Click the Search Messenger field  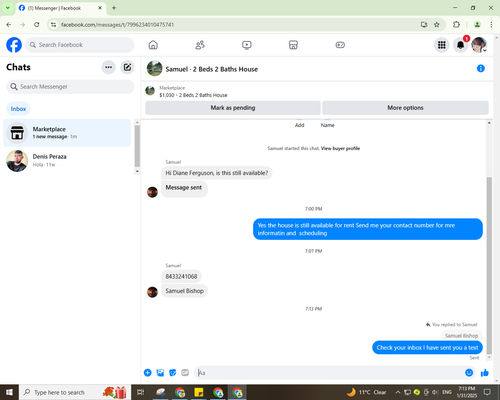click(x=70, y=87)
